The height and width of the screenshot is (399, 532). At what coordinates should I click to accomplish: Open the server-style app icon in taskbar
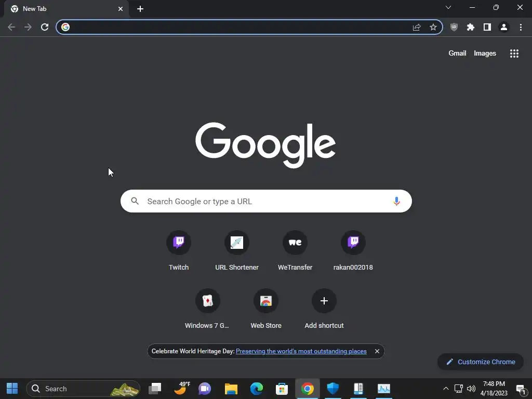point(358,389)
